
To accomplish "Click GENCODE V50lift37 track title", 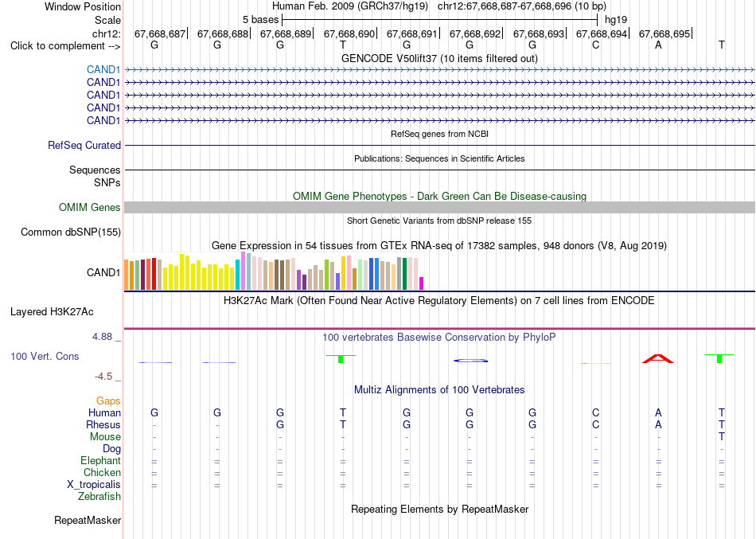I will [x=439, y=58].
